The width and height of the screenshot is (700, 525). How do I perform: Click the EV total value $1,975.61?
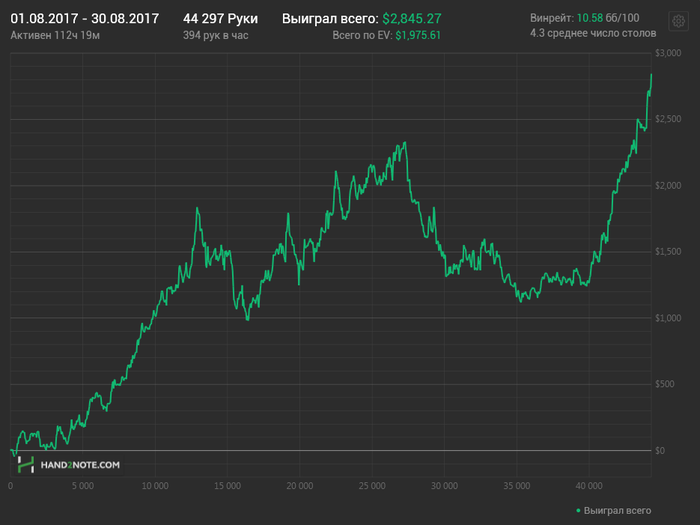418,35
